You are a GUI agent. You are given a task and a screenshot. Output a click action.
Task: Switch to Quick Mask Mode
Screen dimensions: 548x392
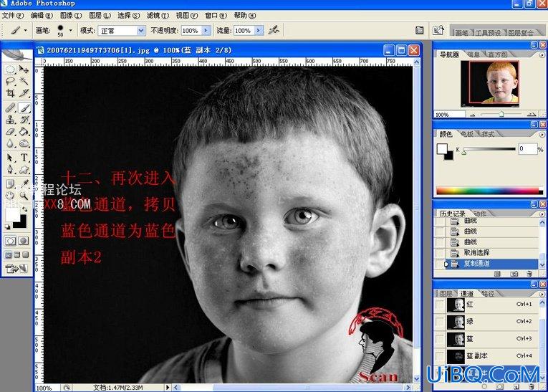(x=24, y=241)
